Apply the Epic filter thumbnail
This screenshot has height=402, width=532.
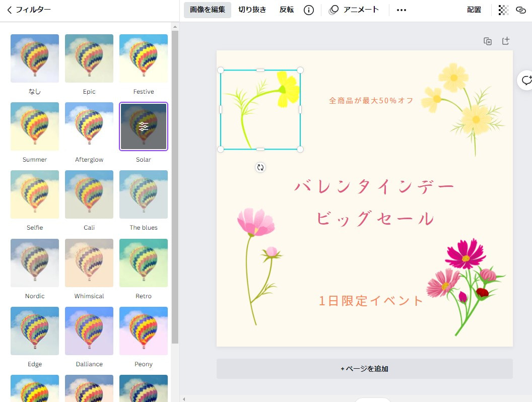[89, 58]
